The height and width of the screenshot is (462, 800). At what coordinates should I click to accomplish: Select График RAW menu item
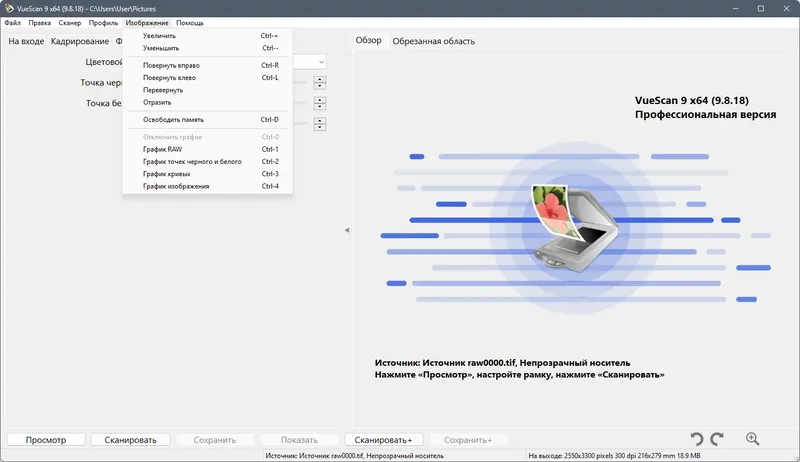[x=207, y=149]
